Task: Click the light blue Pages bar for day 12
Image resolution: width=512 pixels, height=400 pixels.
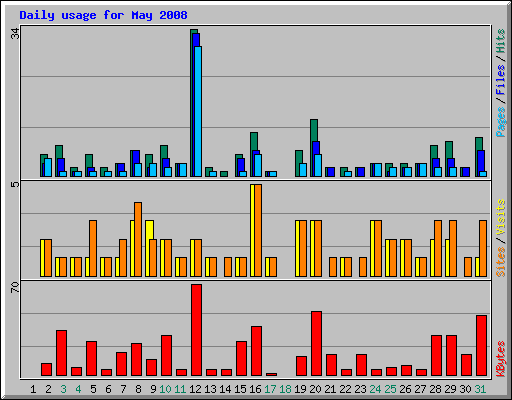Action: click(198, 111)
